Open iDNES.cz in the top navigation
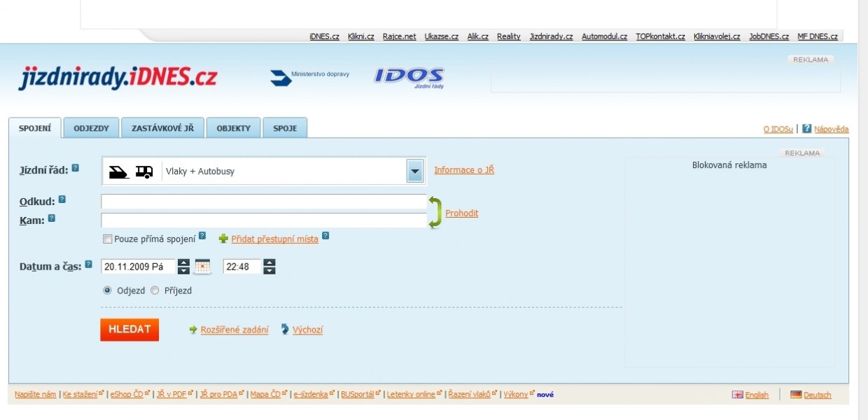Viewport: 868px width, 420px height. click(x=324, y=36)
